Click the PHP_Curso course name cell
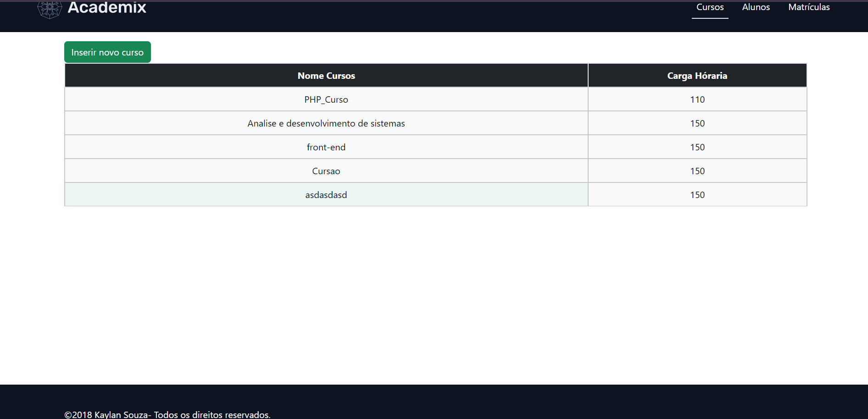The height and width of the screenshot is (419, 868). point(326,99)
